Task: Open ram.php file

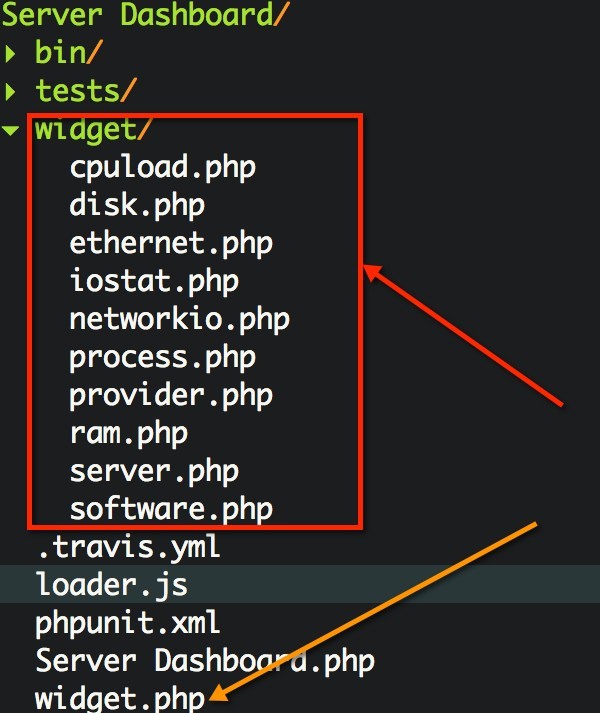Action: [129, 434]
